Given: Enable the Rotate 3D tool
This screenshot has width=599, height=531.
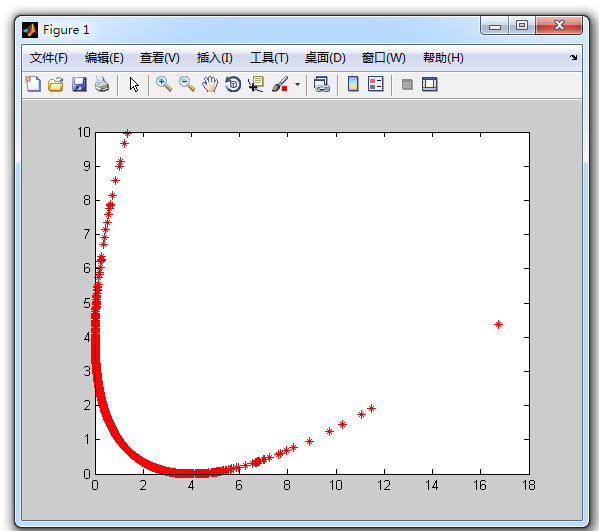Looking at the screenshot, I should (x=233, y=84).
